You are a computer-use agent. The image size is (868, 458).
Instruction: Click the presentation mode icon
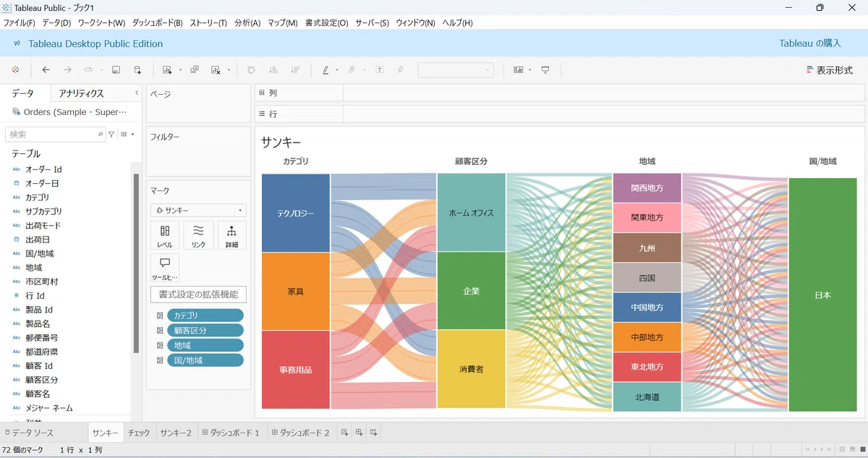[x=545, y=70]
